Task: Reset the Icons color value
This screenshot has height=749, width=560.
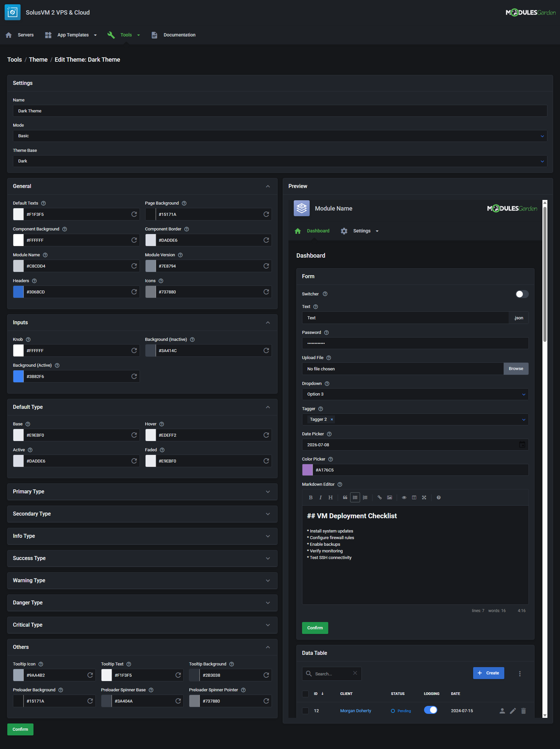Action: [266, 292]
